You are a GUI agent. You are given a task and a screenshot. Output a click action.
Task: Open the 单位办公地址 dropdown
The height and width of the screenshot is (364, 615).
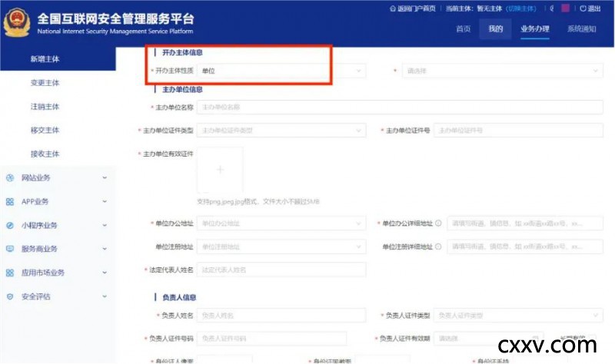coord(281,223)
